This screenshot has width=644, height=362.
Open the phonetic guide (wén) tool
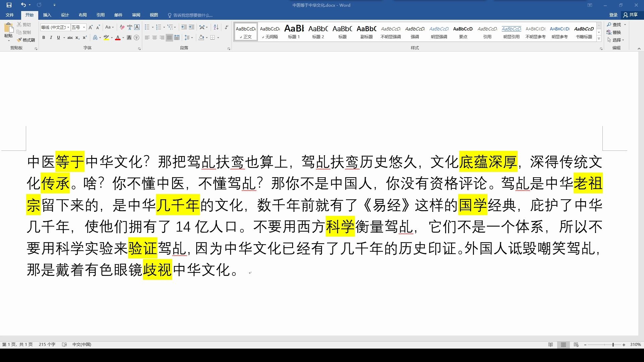pyautogui.click(x=129, y=27)
